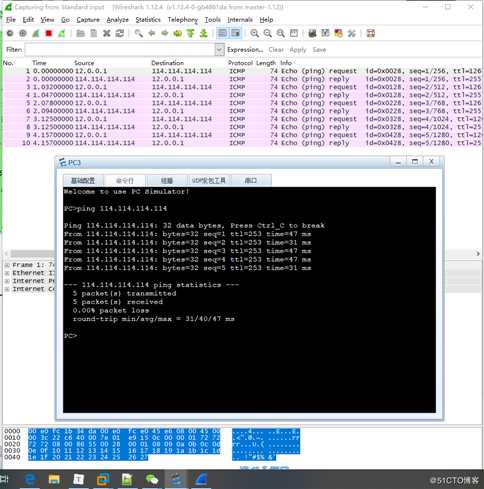Go forward in packet history
The width and height of the screenshot is (484, 489).
165,33
